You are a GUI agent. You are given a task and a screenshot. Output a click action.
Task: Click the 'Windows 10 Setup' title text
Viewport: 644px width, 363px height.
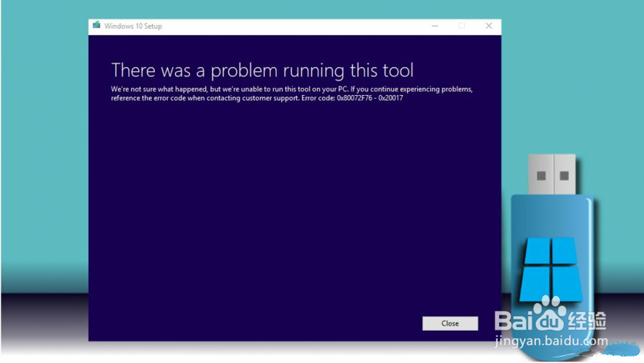[x=133, y=26]
